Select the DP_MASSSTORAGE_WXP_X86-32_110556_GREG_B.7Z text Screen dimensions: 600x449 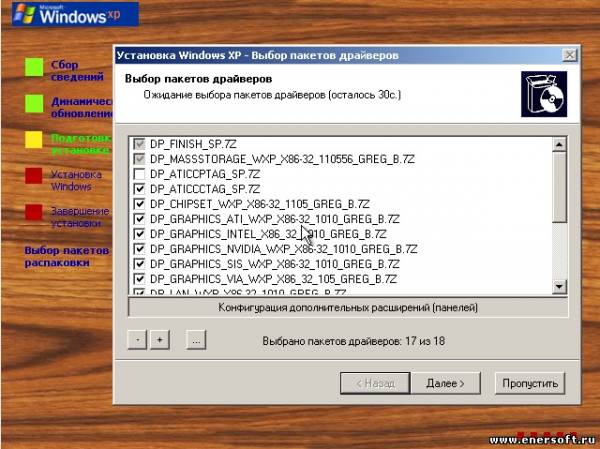pos(282,159)
